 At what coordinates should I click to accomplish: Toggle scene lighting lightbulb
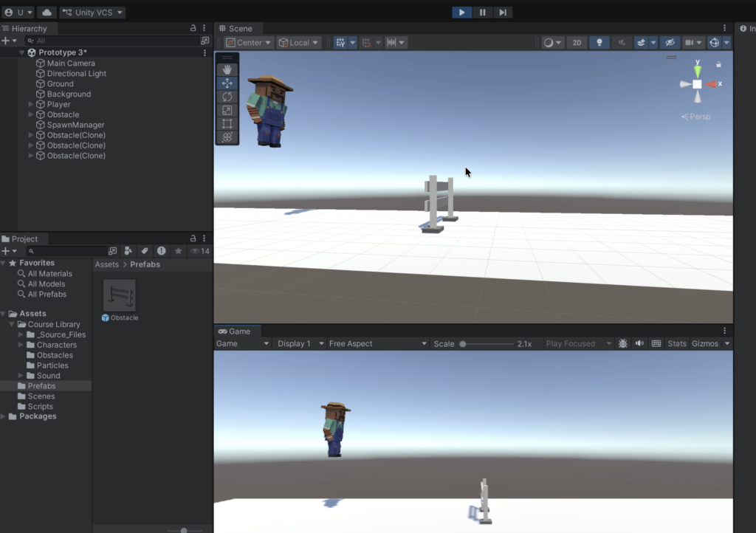(x=599, y=43)
